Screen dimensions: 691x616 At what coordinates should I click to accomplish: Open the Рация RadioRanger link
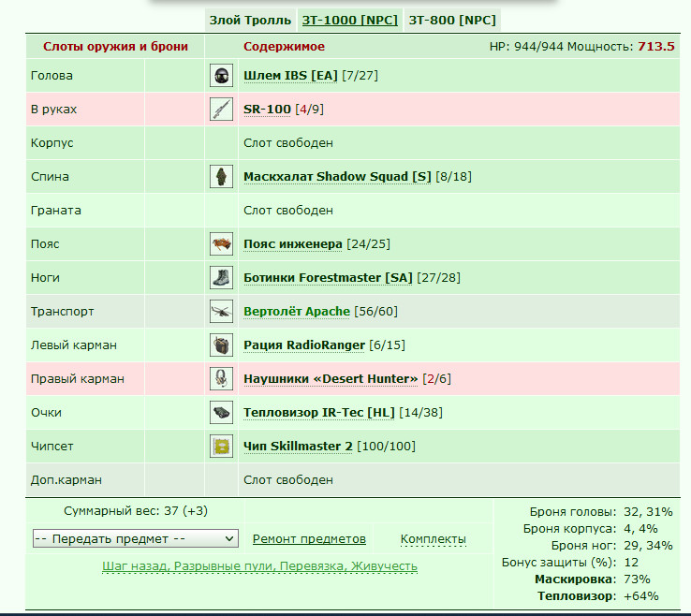pos(304,345)
